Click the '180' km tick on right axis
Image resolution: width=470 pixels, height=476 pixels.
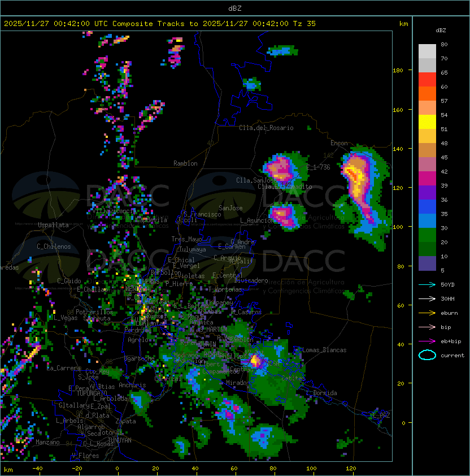click(398, 71)
